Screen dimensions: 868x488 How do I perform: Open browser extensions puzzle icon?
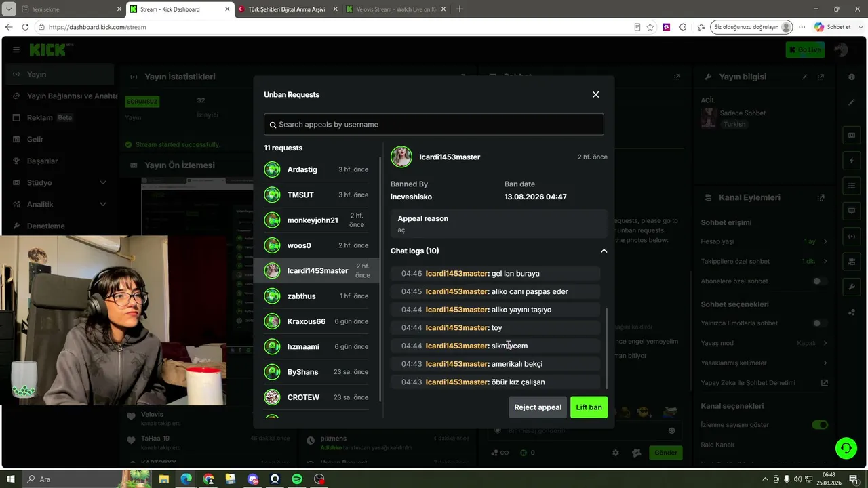coord(683,27)
